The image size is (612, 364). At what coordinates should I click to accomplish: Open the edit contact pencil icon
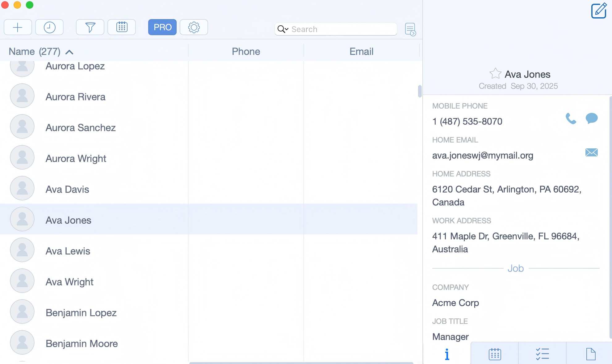click(598, 11)
